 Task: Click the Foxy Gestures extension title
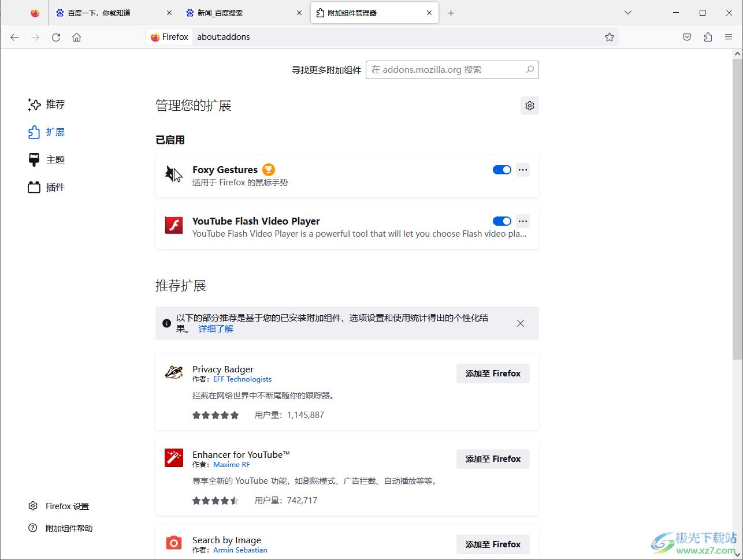click(x=225, y=170)
